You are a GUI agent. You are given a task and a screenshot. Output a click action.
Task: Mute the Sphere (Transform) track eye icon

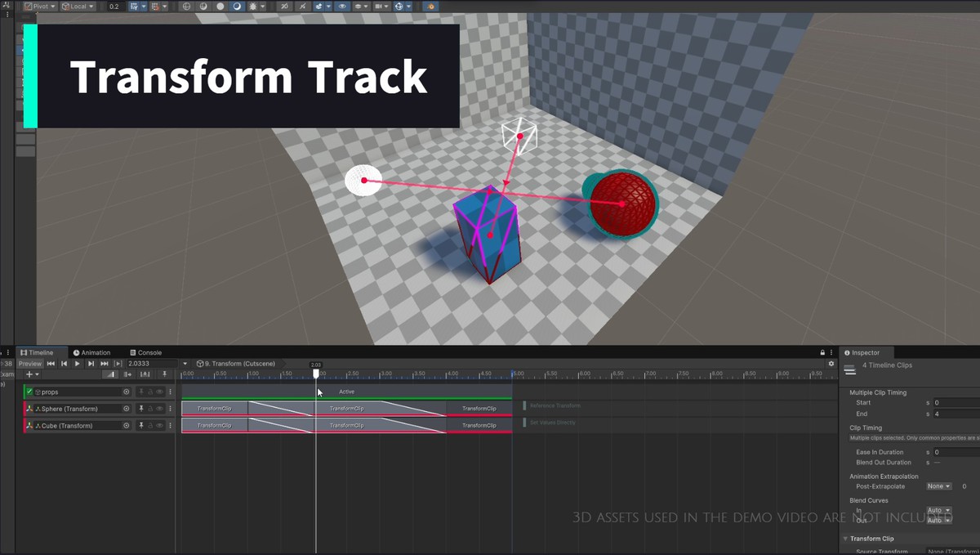pos(159,409)
